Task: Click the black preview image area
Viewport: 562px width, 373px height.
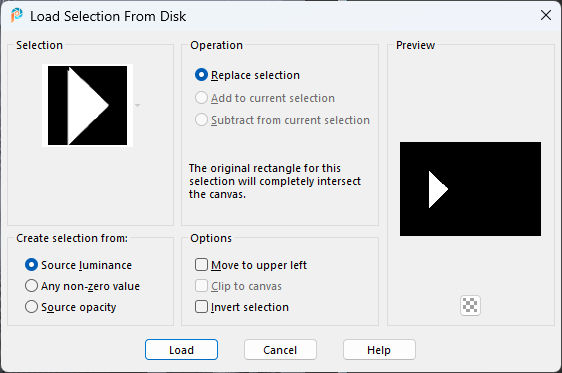Action: (x=470, y=189)
